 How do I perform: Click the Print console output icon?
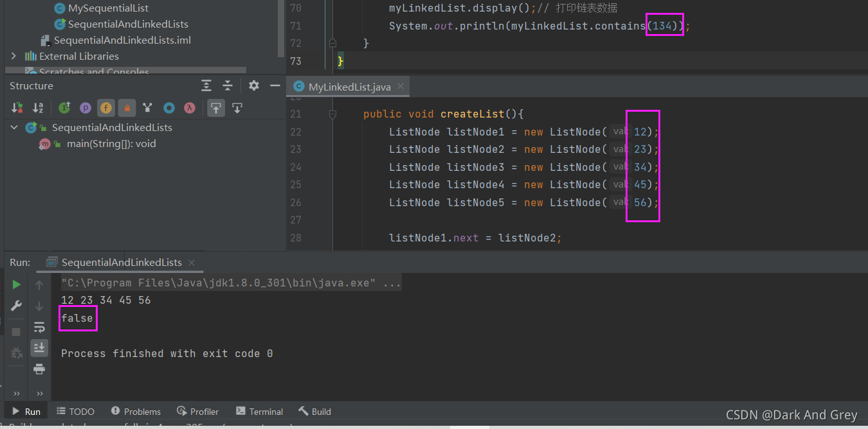tap(39, 369)
